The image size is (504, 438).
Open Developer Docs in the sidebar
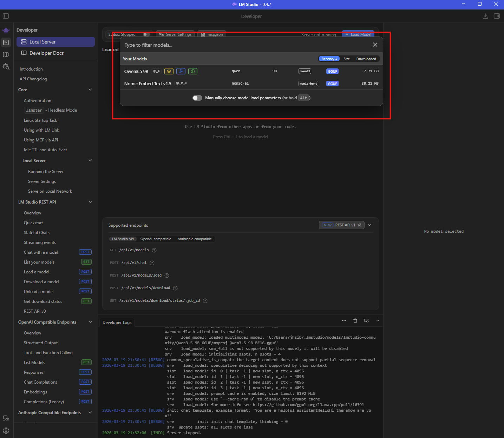[x=55, y=53]
